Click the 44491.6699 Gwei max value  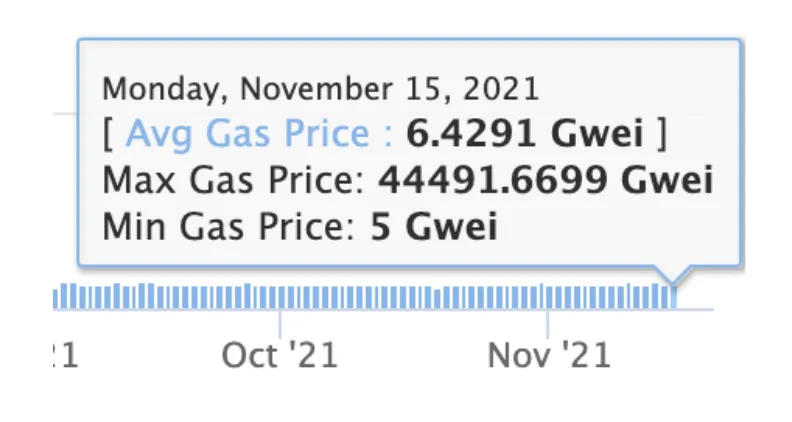(x=546, y=180)
